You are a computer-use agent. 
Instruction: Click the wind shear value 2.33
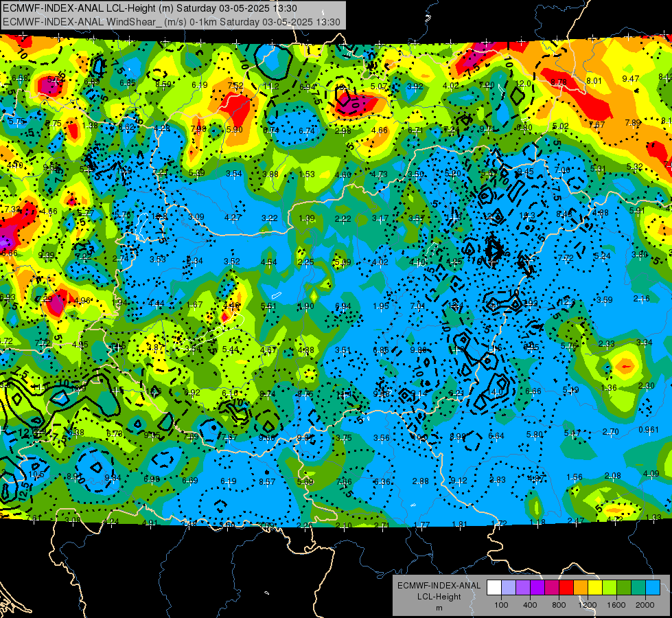tap(606, 343)
